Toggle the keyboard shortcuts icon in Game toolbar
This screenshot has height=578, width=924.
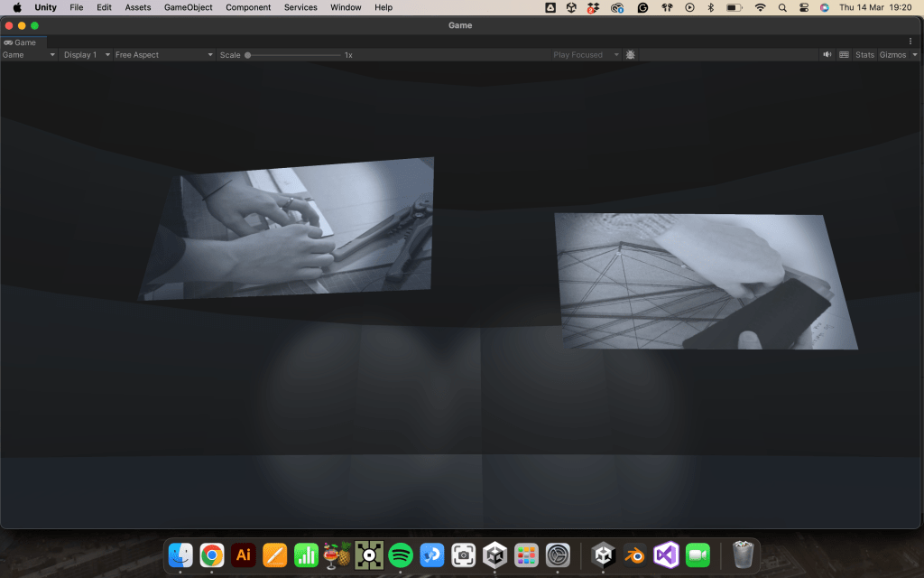click(844, 55)
